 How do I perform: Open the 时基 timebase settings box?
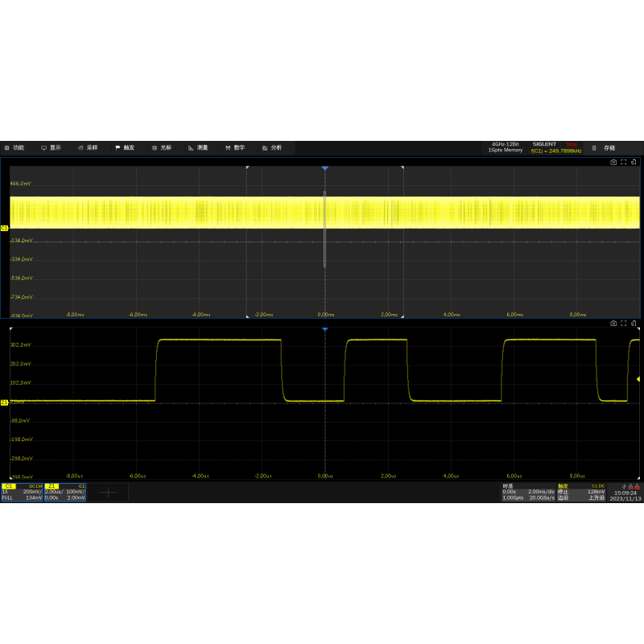(527, 493)
